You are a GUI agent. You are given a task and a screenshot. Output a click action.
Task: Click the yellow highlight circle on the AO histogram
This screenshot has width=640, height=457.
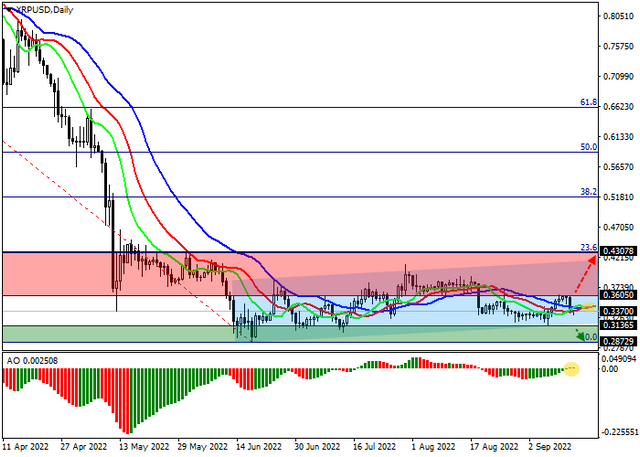(571, 369)
